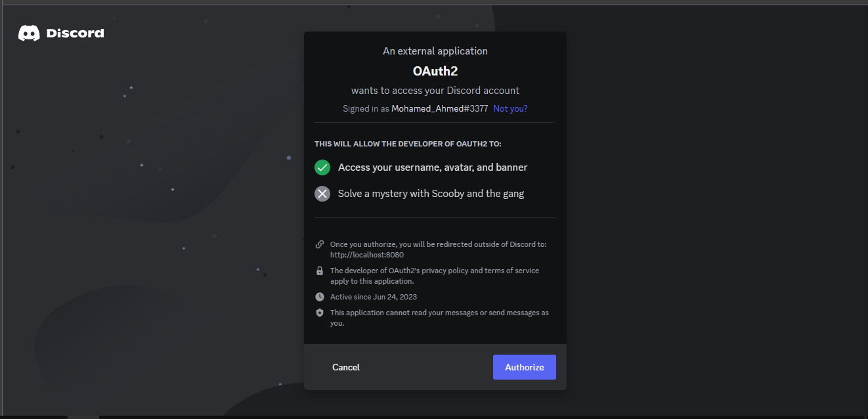
Task: Click the chain link icon near redirect notice
Action: click(x=320, y=244)
